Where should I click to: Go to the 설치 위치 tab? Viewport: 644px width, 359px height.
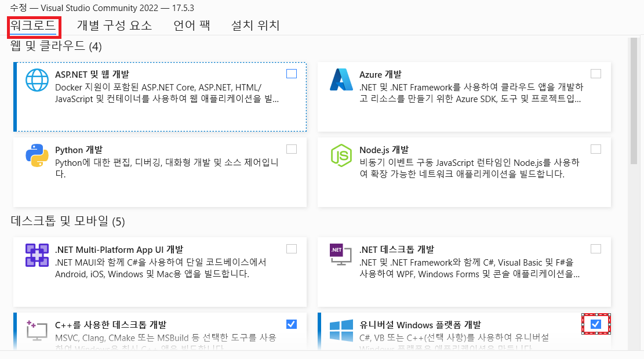point(256,26)
